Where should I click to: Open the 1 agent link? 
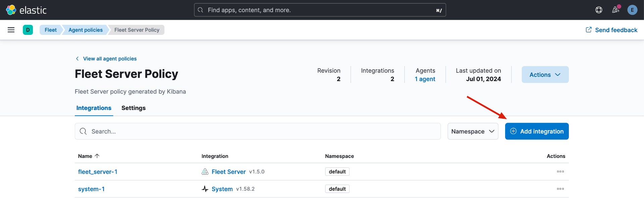pos(425,79)
